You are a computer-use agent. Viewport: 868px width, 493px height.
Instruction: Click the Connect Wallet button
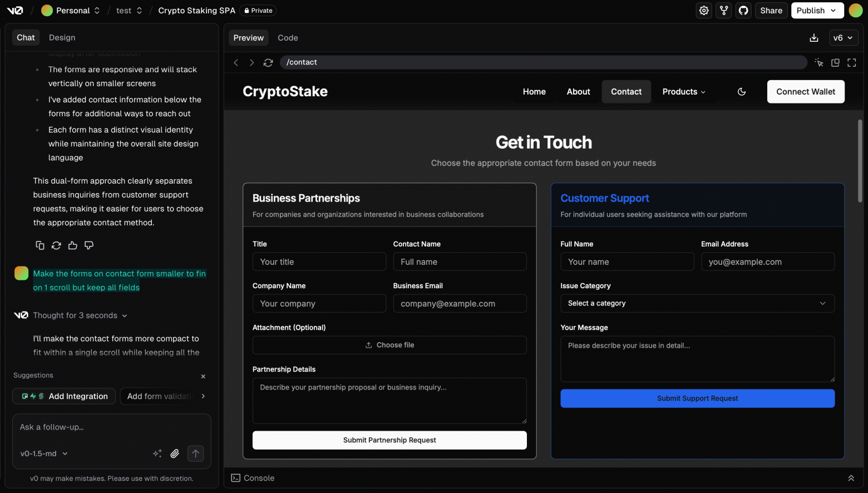(x=806, y=91)
